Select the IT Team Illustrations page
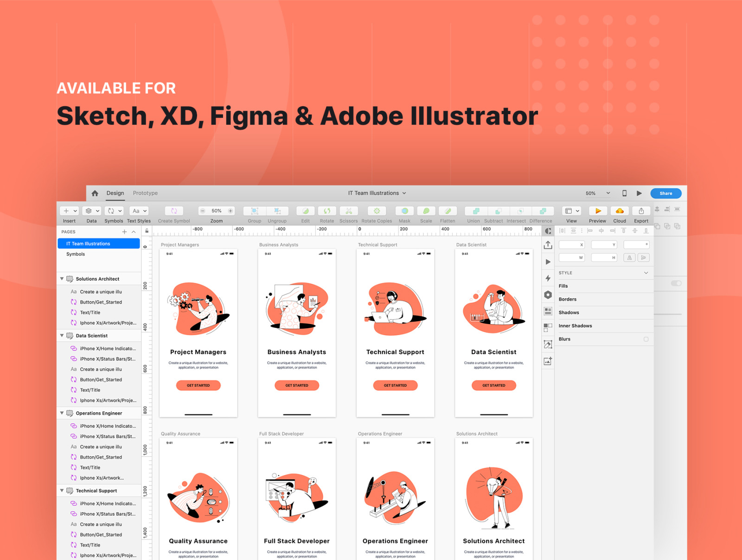 [x=99, y=244]
